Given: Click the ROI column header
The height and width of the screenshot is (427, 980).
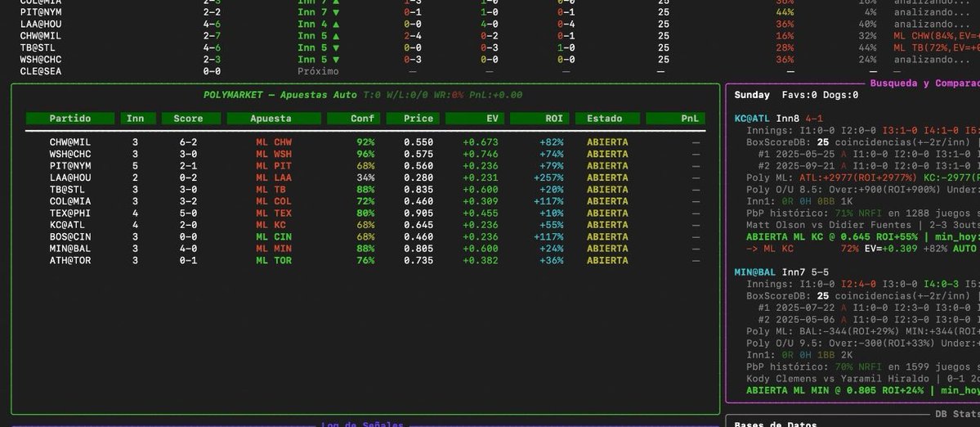Looking at the screenshot, I should pos(539,118).
